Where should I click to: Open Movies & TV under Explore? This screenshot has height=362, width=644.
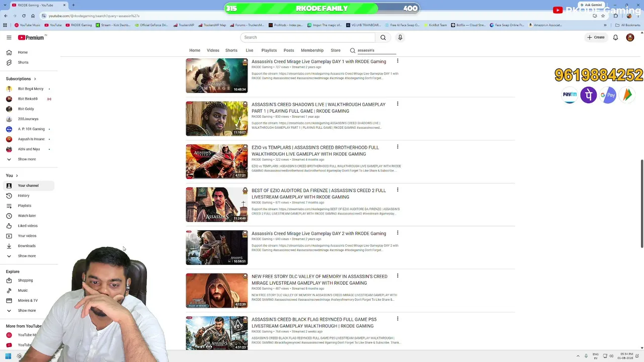[x=28, y=300]
